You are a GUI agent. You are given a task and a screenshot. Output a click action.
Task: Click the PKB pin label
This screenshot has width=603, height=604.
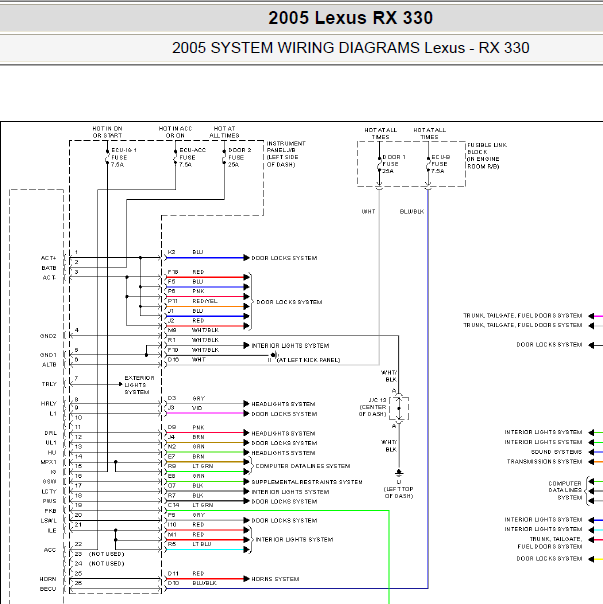(50, 511)
